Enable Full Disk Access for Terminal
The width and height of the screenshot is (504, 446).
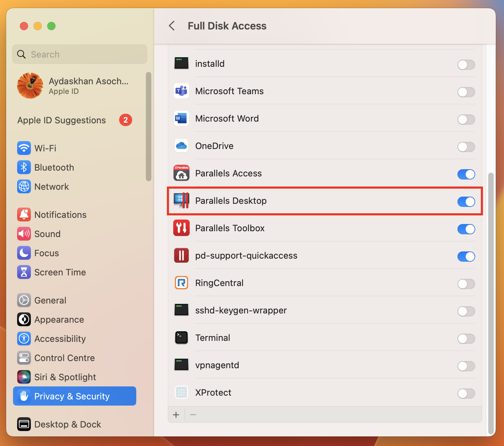(466, 338)
